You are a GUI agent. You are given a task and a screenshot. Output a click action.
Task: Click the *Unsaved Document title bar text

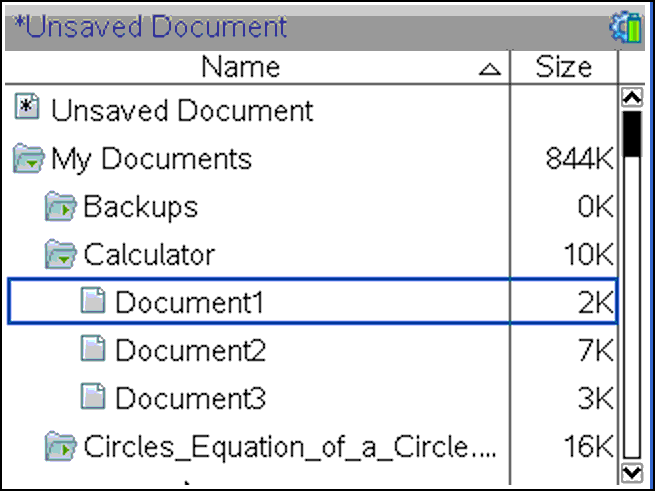pos(150,27)
